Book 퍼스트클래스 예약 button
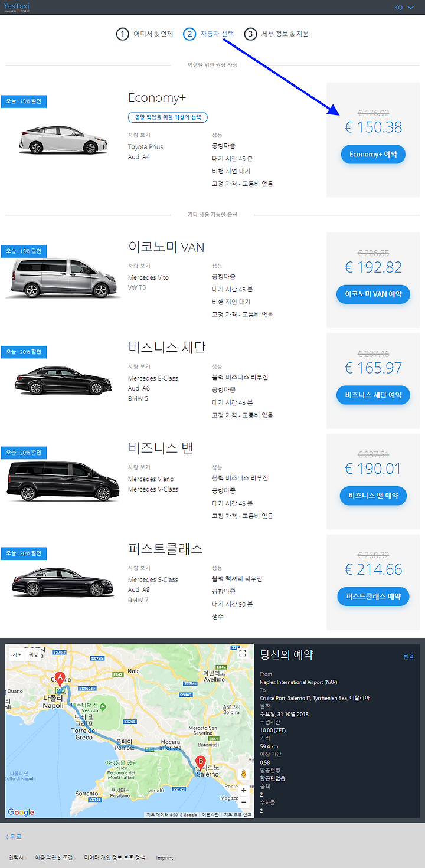Image resolution: width=425 pixels, height=868 pixels. [x=373, y=597]
